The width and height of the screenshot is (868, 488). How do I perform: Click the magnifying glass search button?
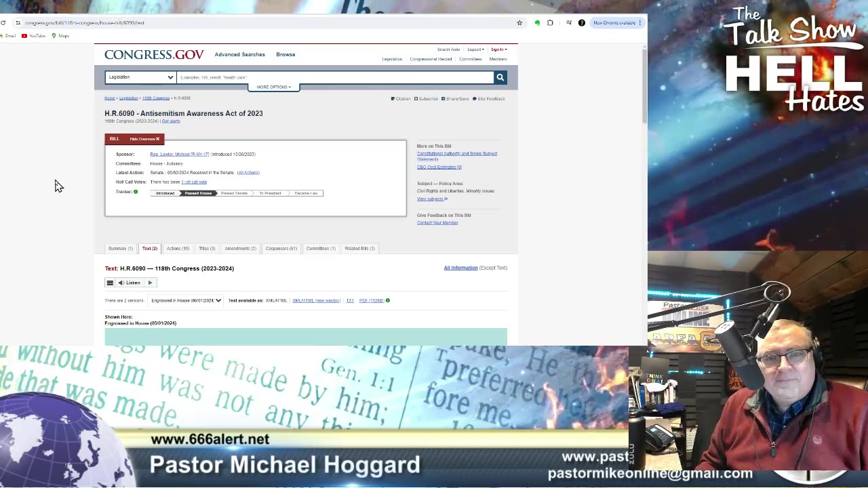pos(500,77)
